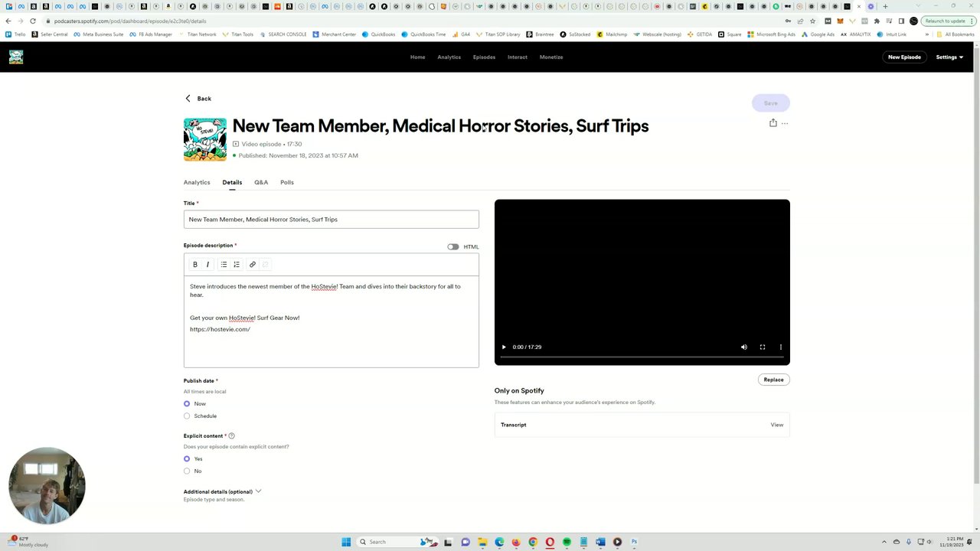This screenshot has width=980, height=551.
Task: Expand the Additional details section
Action: pos(222,491)
